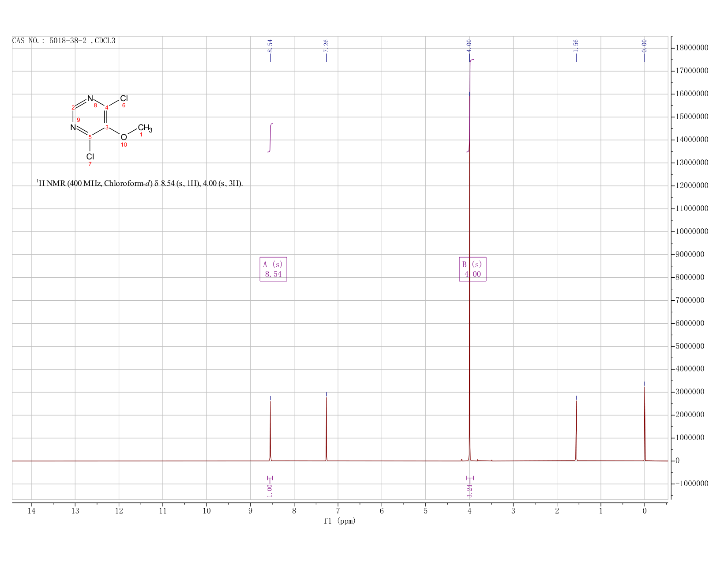Click the multiplet box labeled A (s) 8.54
This screenshot has width=728, height=563.
pos(273,269)
